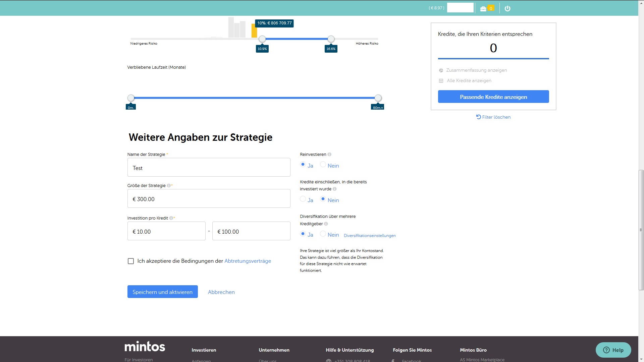Select Ja for including already invested loans
The width and height of the screenshot is (644, 362).
[x=303, y=199]
